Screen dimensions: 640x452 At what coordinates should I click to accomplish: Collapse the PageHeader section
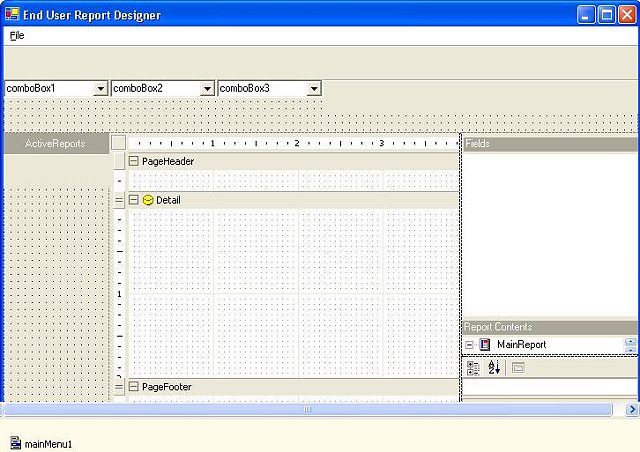pos(133,161)
